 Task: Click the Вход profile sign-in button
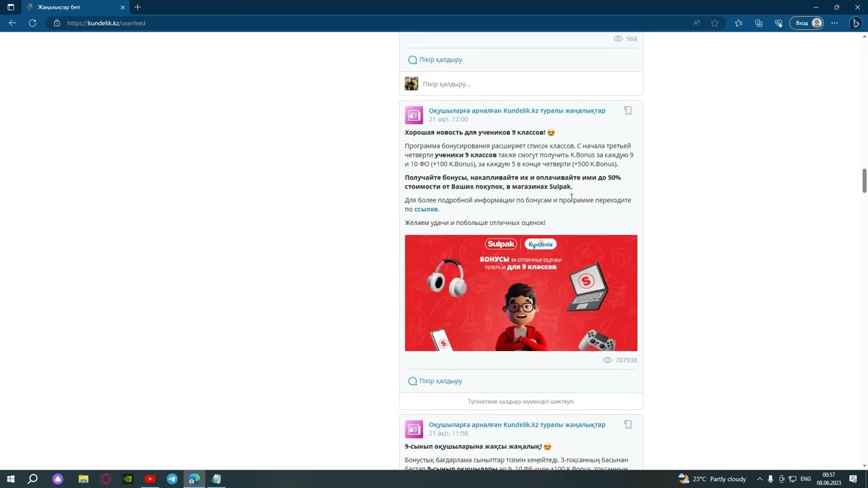[808, 23]
